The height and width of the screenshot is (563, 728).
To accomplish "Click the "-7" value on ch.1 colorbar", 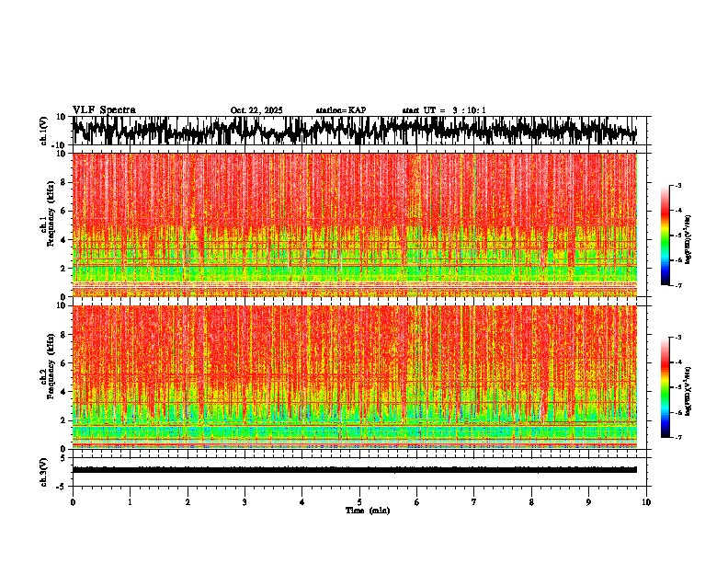I will tap(678, 285).
